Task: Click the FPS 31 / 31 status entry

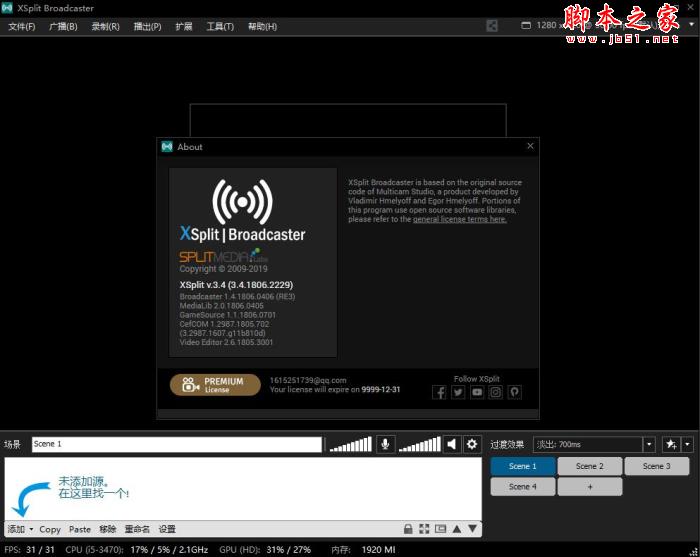Action: pos(29,550)
